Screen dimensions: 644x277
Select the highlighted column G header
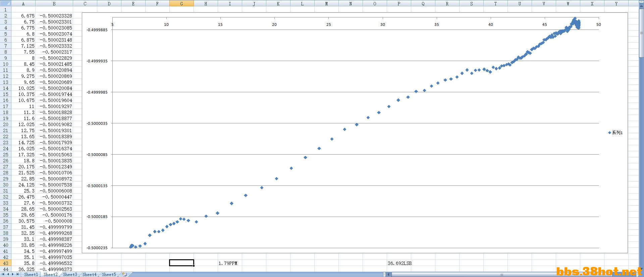click(x=181, y=4)
